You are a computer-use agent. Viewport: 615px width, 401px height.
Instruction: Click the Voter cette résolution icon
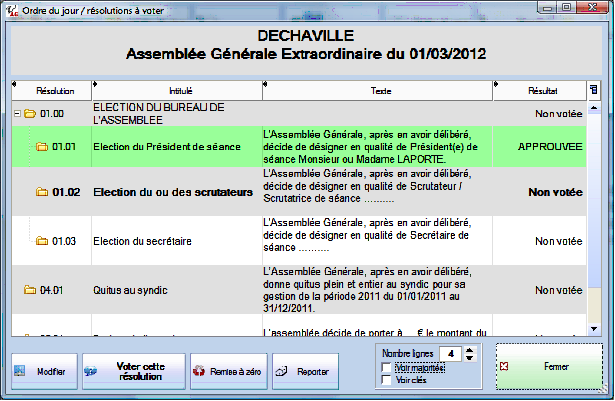point(90,371)
